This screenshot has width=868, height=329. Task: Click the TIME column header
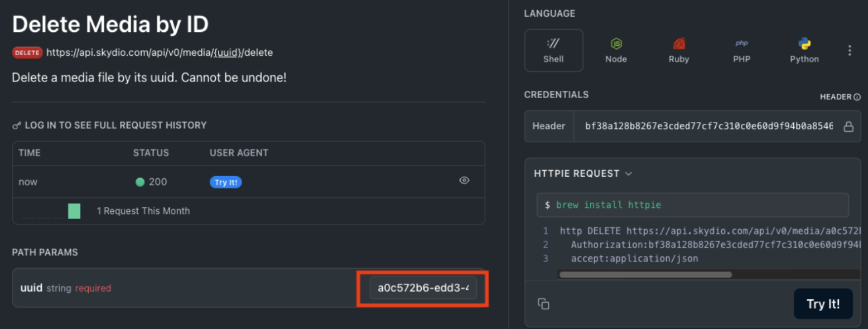[x=30, y=153]
